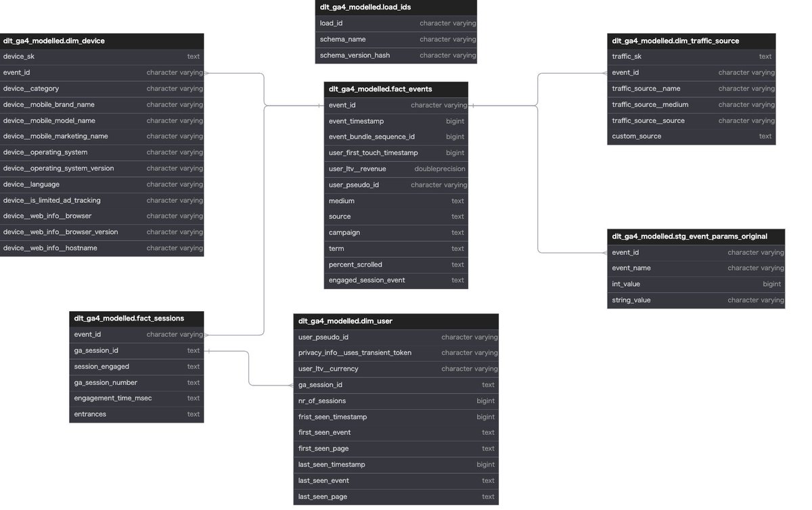The width and height of the screenshot is (812, 510).
Task: Select event_id in the stg_event_params_original table
Action: pyautogui.click(x=696, y=252)
